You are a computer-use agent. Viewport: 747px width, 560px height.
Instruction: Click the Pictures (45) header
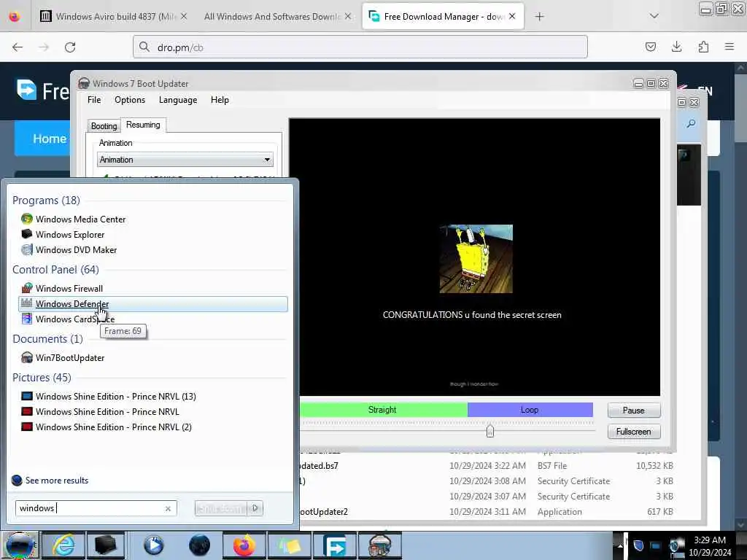point(42,377)
